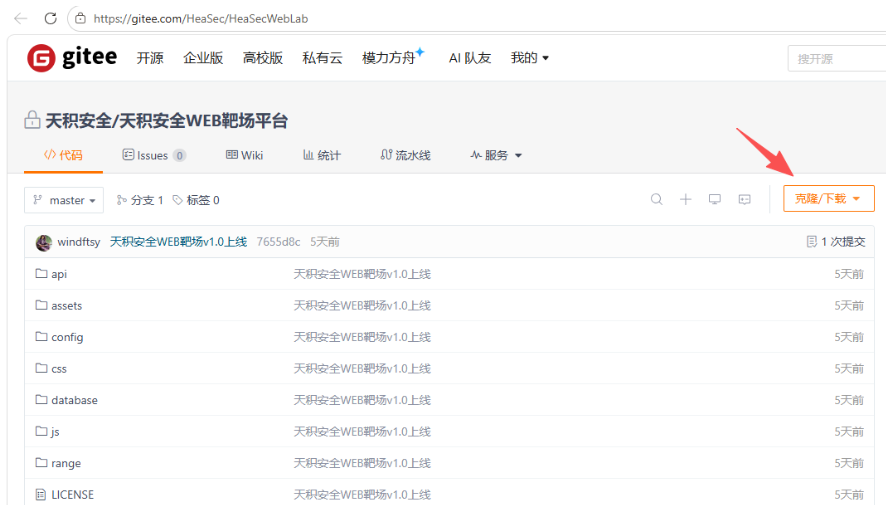Open the 我的 dropdown in top navigation
The height and width of the screenshot is (505, 886).
coord(529,58)
